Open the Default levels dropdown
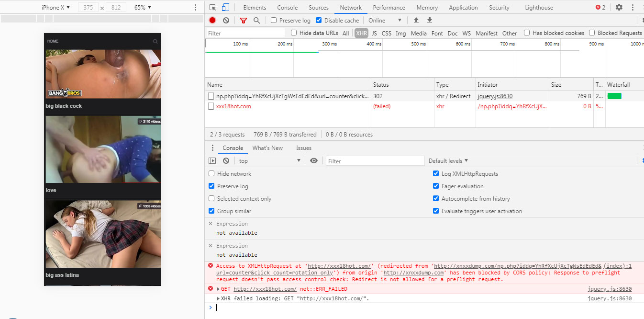 click(448, 160)
